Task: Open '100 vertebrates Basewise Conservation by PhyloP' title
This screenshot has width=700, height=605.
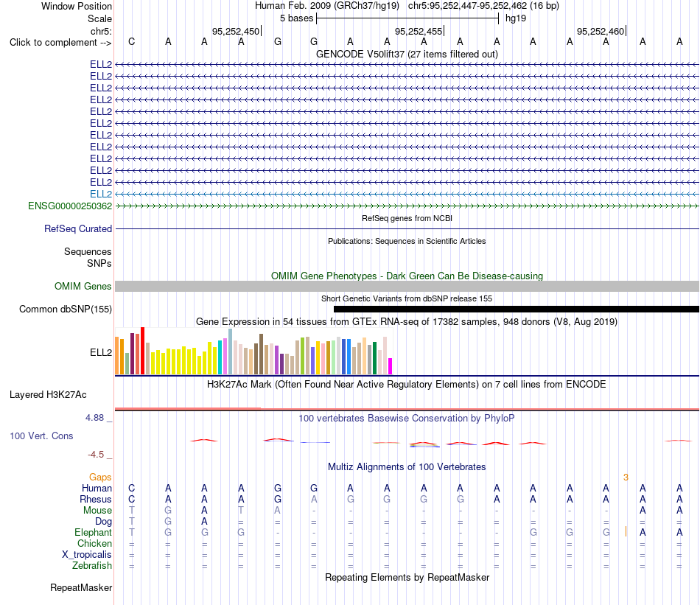Action: pyautogui.click(x=407, y=419)
